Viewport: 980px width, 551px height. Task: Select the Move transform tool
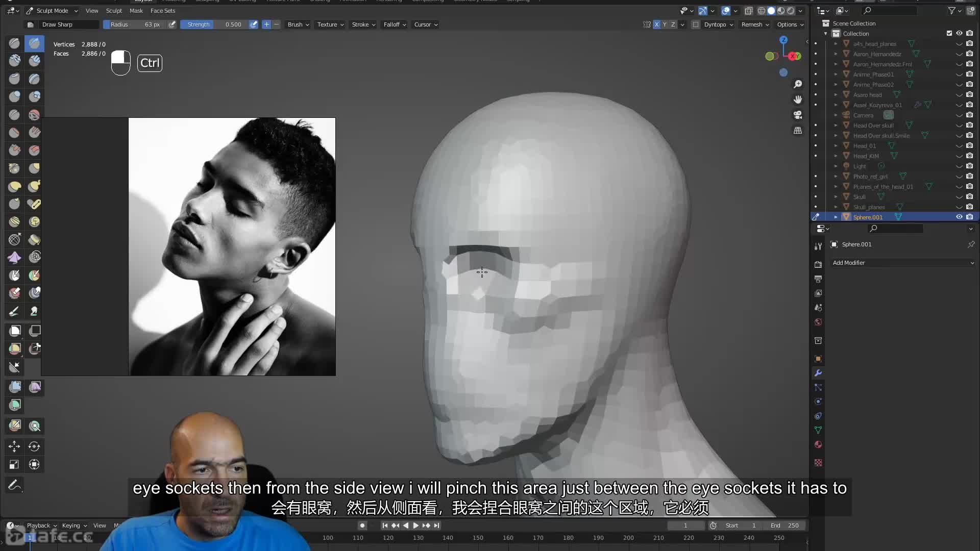click(x=14, y=446)
